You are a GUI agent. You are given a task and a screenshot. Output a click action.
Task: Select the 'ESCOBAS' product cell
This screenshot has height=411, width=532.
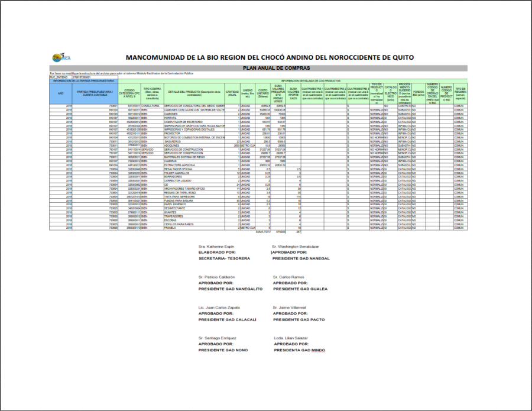194,221
